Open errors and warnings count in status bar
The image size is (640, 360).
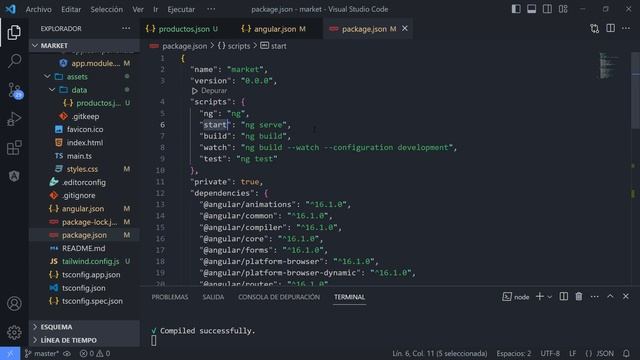point(95,353)
